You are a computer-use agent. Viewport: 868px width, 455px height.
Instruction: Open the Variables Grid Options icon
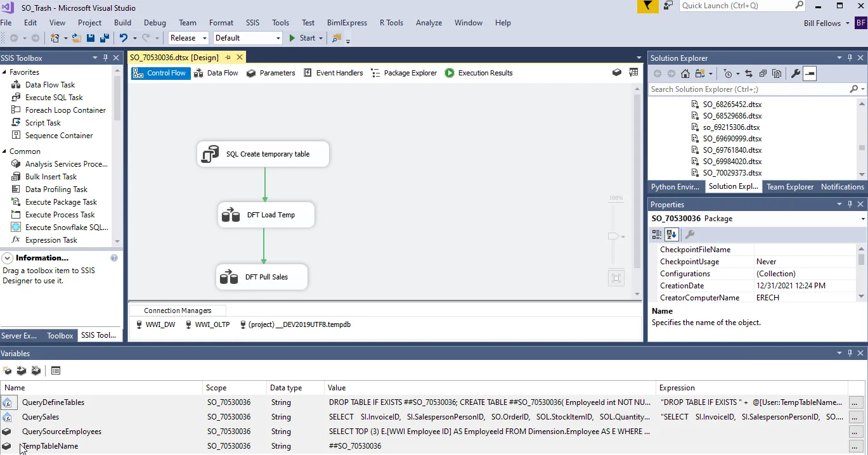[x=56, y=371]
